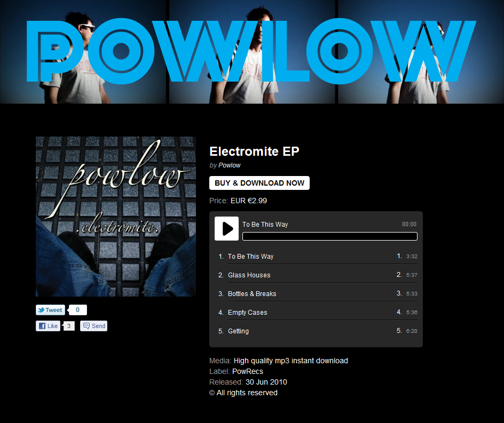Open the tweet count bubble
Viewport: 504px width, 423px height.
coord(77,310)
